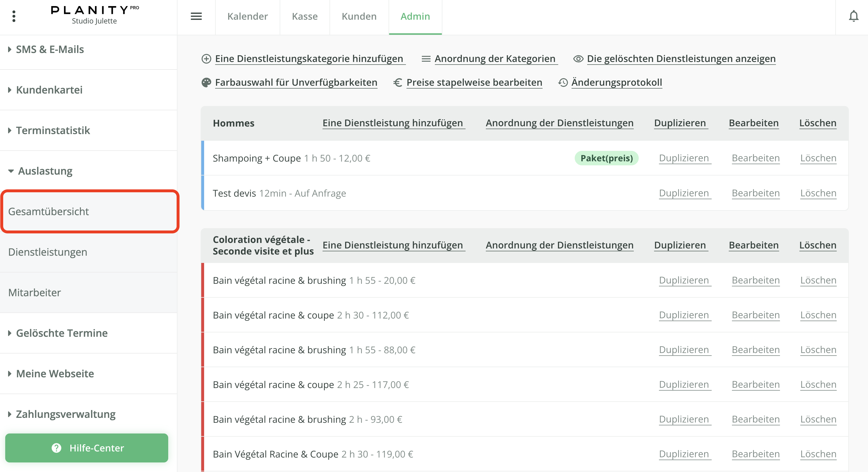Switch to the Kasse tab

(x=305, y=16)
